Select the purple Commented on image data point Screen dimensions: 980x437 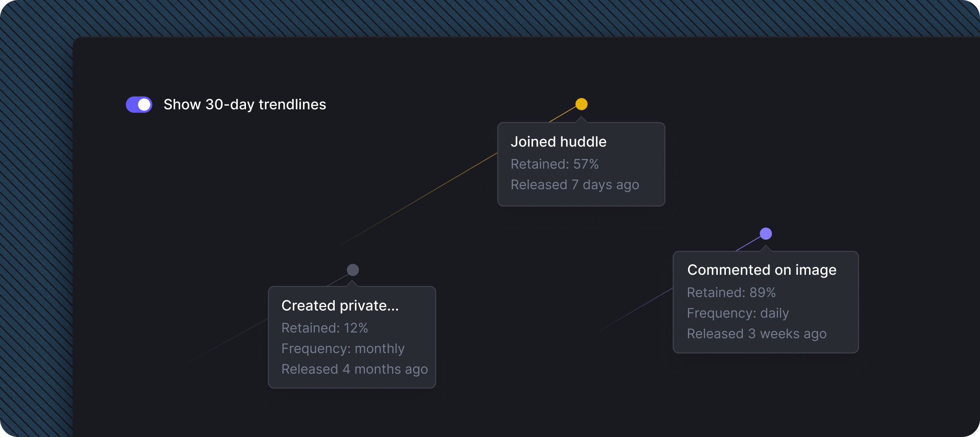click(765, 234)
